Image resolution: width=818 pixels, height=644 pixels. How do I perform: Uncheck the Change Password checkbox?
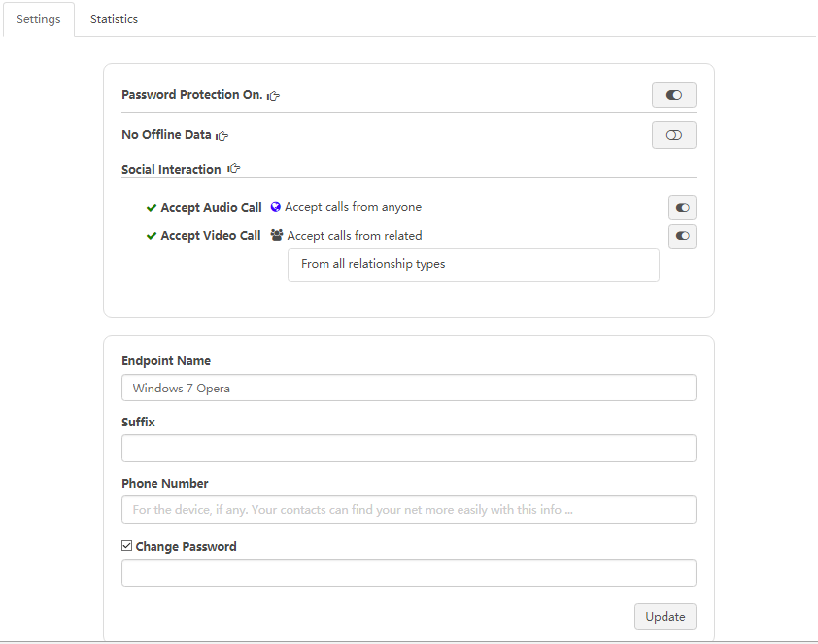(x=127, y=546)
